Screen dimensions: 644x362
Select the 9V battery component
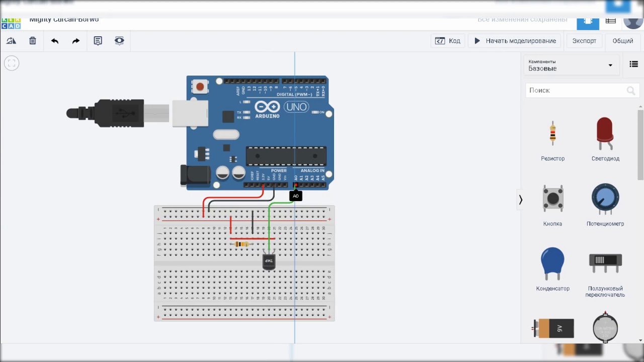click(553, 329)
